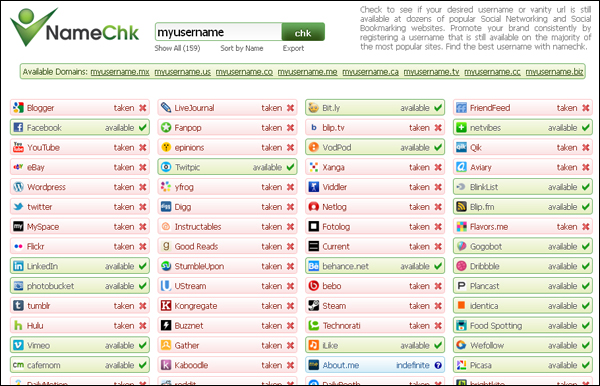Click the YouTube site icon
The image size is (600, 386).
click(x=18, y=147)
